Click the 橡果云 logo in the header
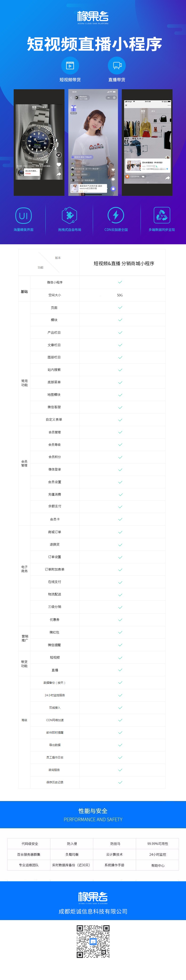186x980 pixels. 93,17
